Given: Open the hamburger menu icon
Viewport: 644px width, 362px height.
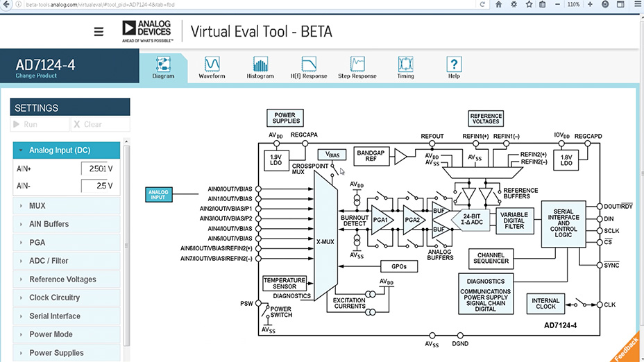Looking at the screenshot, I should click(99, 32).
